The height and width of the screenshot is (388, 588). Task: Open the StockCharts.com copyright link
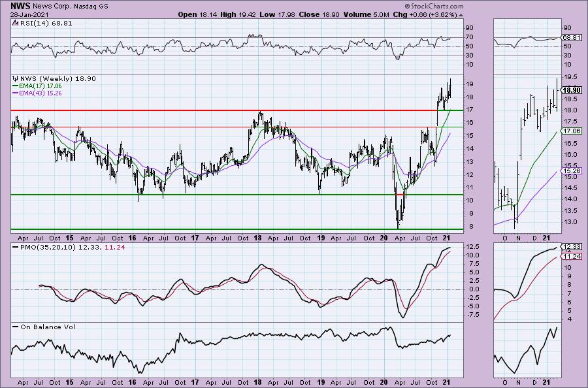(x=434, y=6)
